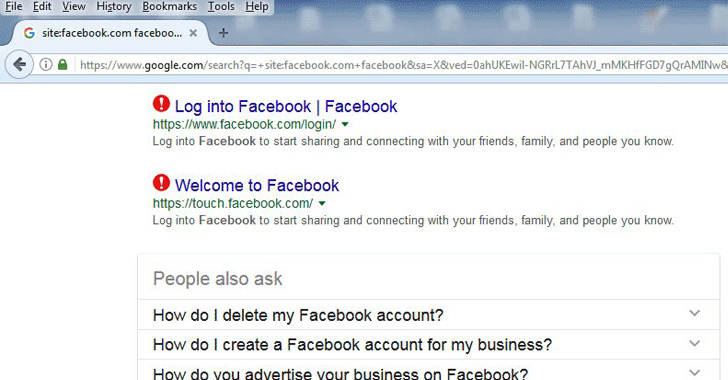Open the Tools menu
This screenshot has width=728, height=380.
(221, 7)
